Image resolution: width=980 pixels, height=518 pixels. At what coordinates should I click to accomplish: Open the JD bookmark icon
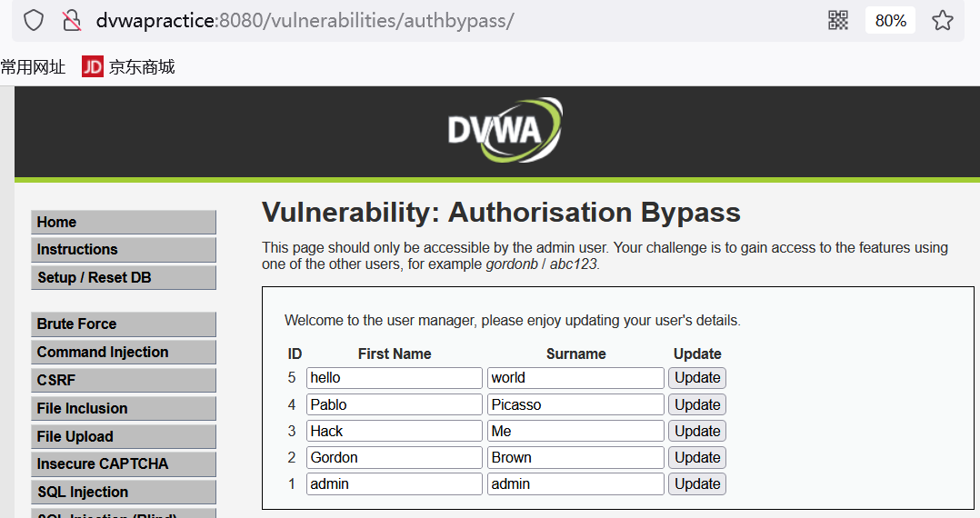[x=93, y=66]
